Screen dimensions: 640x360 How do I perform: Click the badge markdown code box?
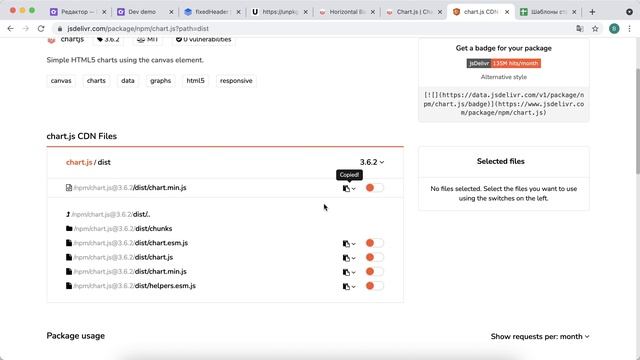tap(504, 104)
